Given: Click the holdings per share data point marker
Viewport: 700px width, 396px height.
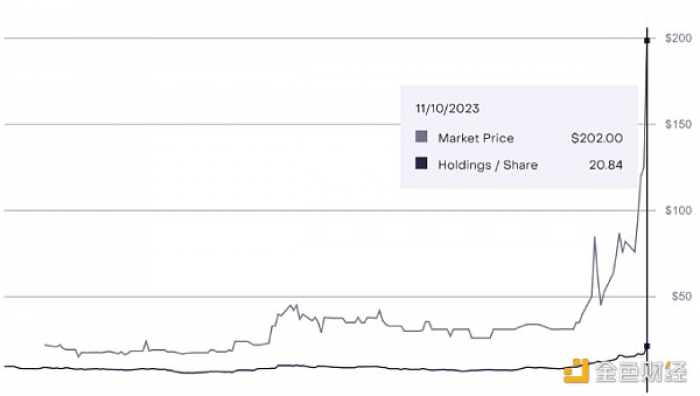Looking at the screenshot, I should [x=647, y=346].
